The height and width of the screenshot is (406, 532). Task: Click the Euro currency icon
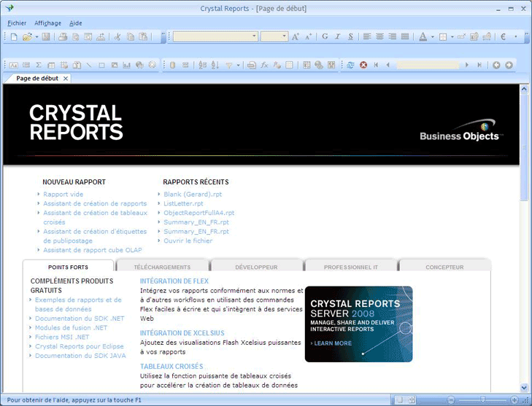pos(503,36)
